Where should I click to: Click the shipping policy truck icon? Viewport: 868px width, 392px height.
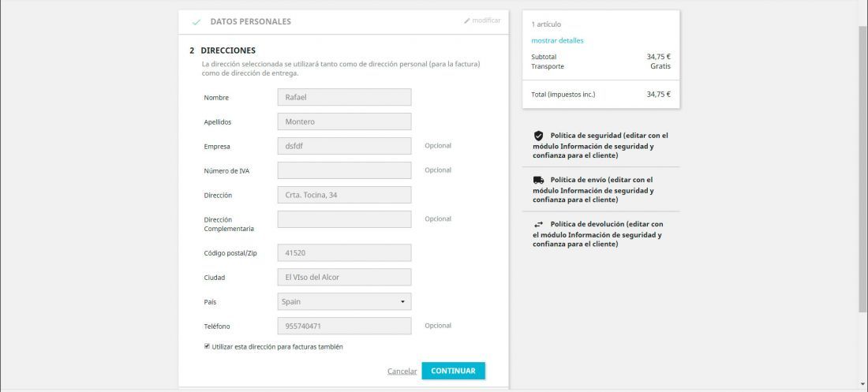538,180
